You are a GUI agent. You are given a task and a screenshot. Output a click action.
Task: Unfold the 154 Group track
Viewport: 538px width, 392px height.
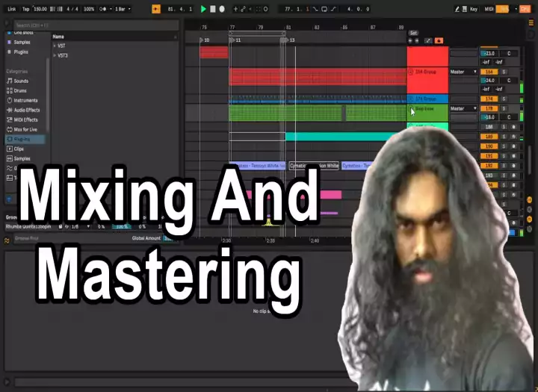pos(410,72)
